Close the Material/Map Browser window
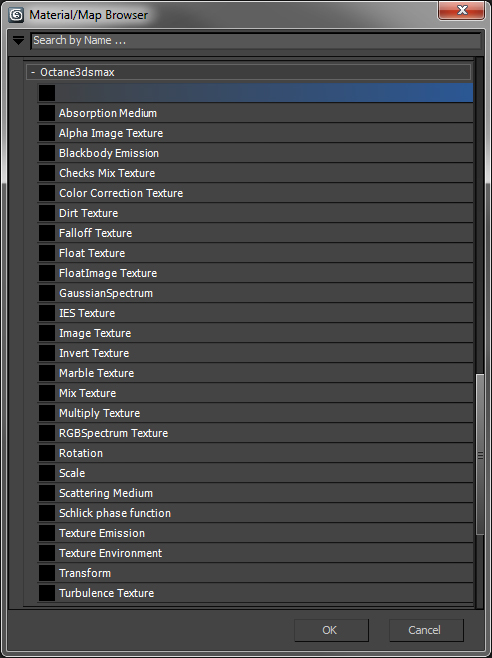The height and width of the screenshot is (658, 492). point(462,10)
